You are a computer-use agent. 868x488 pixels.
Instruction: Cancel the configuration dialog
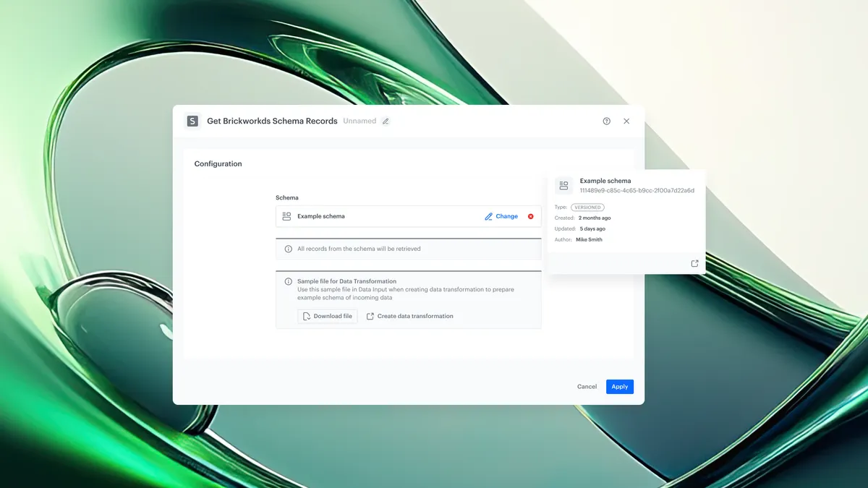(x=587, y=387)
